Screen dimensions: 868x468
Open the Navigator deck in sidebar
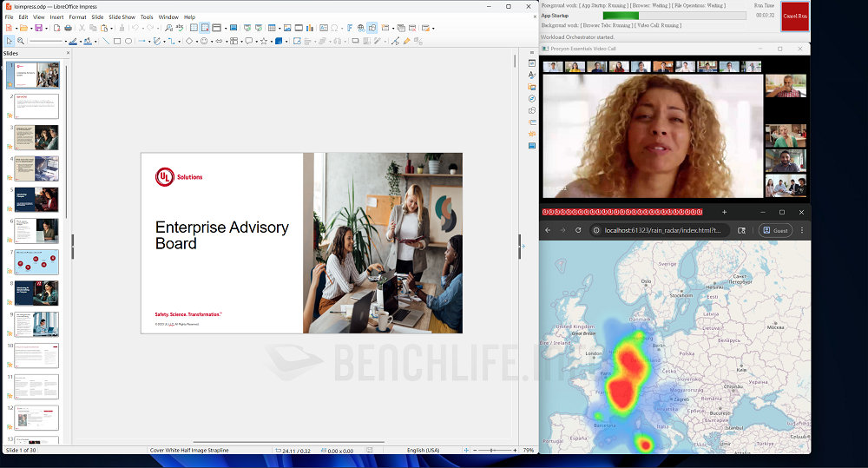[x=532, y=99]
